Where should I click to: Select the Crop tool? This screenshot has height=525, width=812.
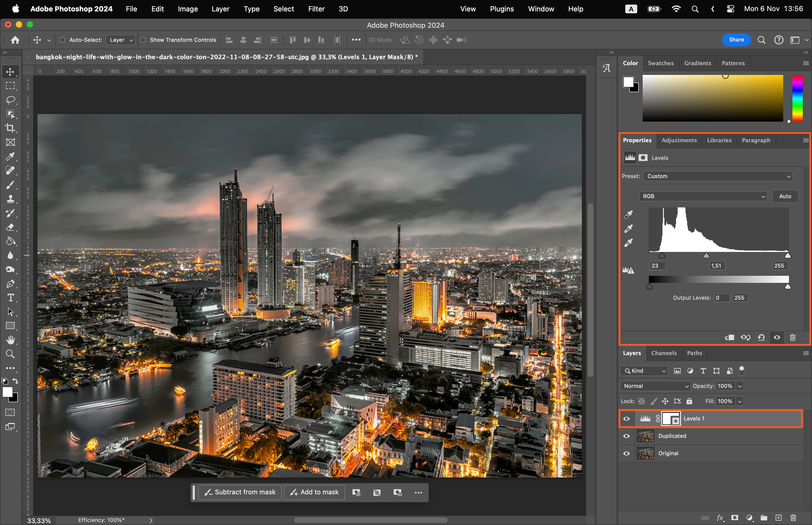click(10, 128)
